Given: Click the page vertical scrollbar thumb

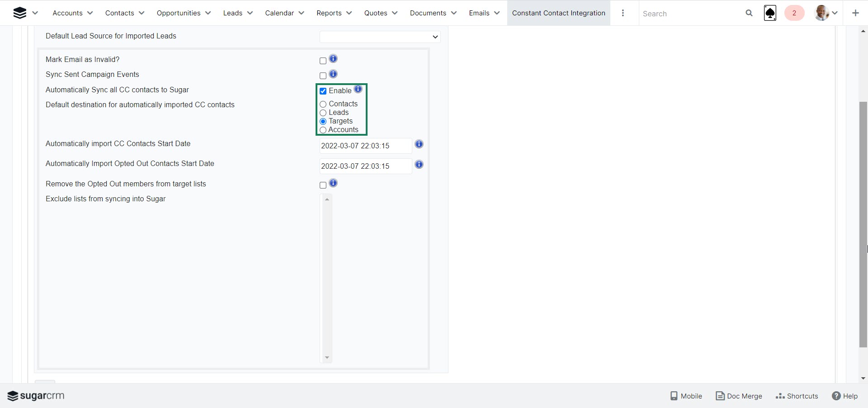Looking at the screenshot, I should [x=863, y=224].
